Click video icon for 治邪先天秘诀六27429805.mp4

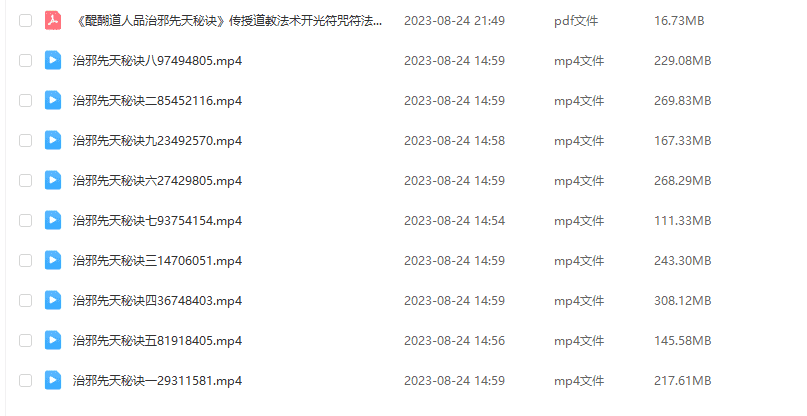point(53,180)
